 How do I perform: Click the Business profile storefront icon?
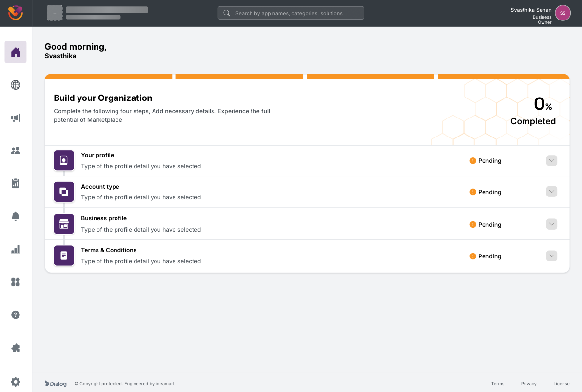(x=64, y=224)
